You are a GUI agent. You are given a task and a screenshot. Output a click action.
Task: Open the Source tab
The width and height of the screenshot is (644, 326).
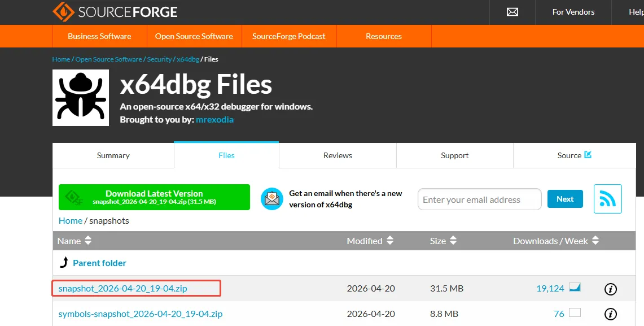pyautogui.click(x=574, y=155)
